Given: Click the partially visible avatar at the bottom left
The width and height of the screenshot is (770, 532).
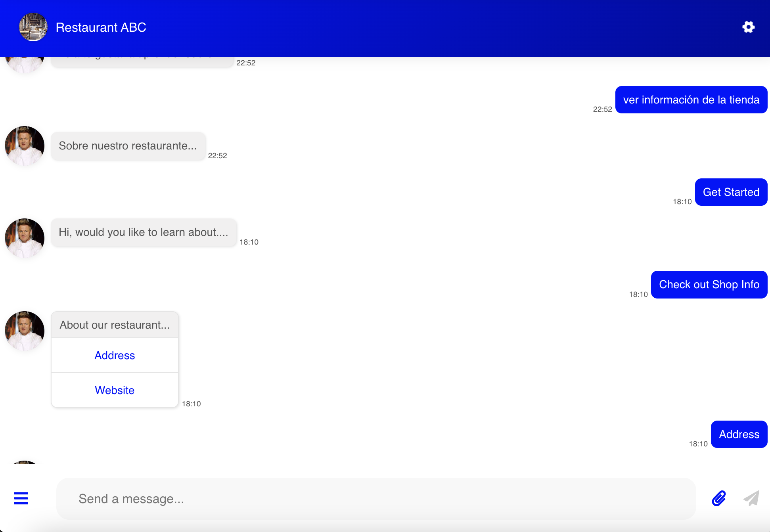Looking at the screenshot, I should [x=24, y=464].
